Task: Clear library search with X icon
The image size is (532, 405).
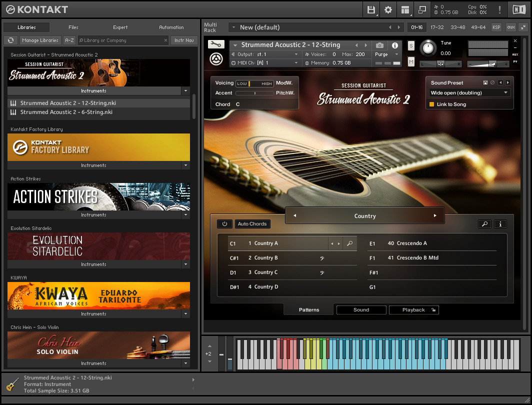Action: pos(165,40)
